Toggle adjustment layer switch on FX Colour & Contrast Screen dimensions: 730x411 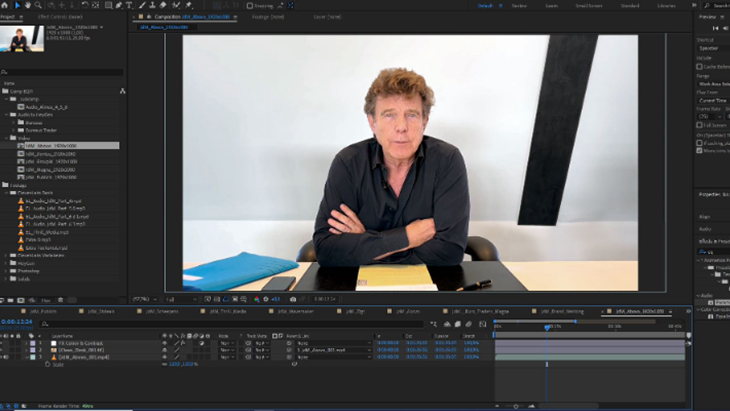tap(202, 343)
